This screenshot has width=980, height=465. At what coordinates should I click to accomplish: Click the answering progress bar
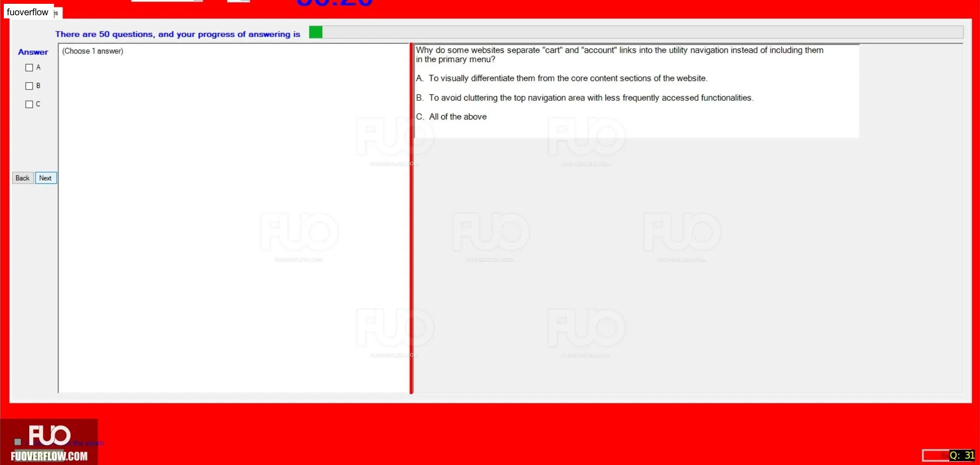(x=636, y=32)
